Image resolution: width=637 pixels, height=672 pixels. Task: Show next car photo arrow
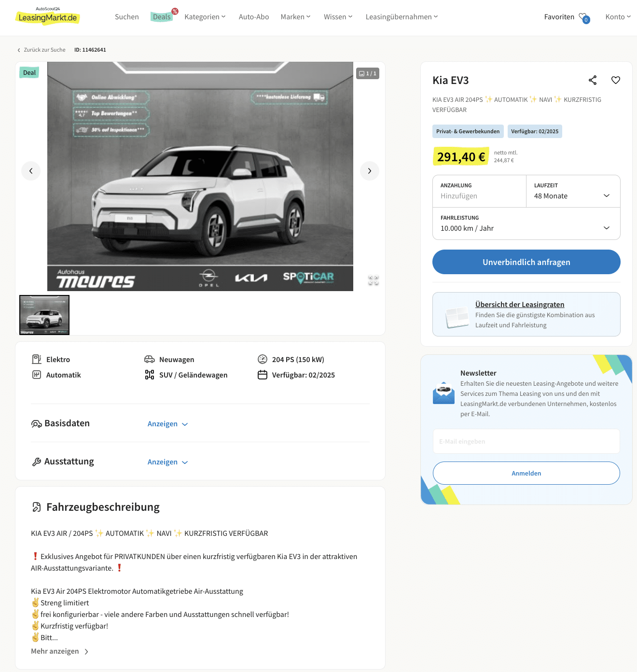tap(370, 171)
